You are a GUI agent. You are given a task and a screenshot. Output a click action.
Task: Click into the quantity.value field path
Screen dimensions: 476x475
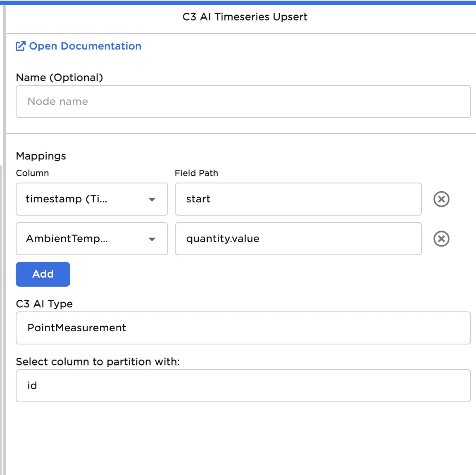(x=297, y=239)
